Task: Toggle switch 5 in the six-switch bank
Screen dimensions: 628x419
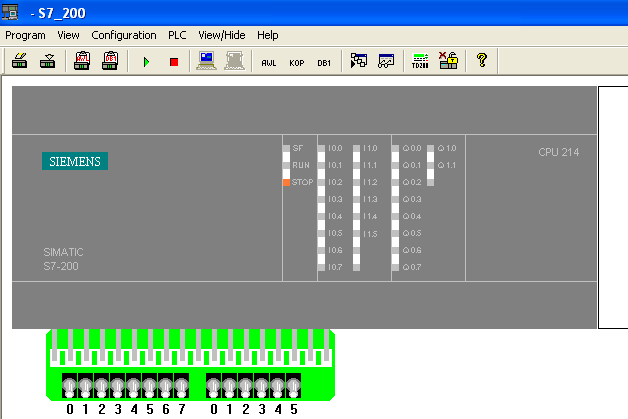Action: coord(294,386)
